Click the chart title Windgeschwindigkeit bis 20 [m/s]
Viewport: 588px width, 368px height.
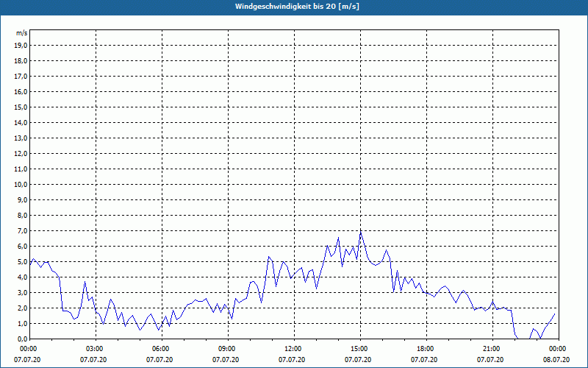click(x=297, y=7)
